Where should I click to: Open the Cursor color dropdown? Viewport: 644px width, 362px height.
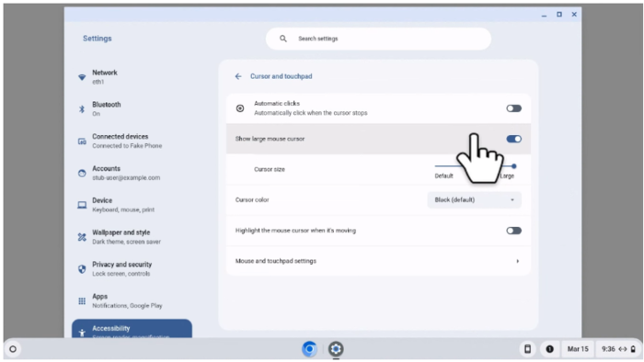[474, 200]
